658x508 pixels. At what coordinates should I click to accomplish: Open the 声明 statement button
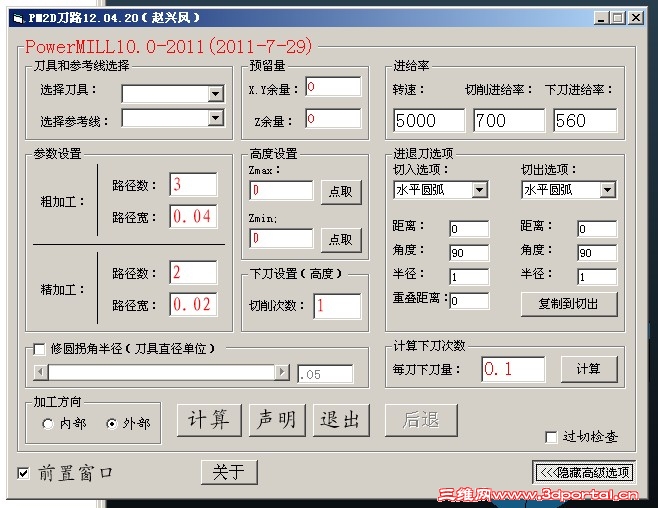click(277, 420)
